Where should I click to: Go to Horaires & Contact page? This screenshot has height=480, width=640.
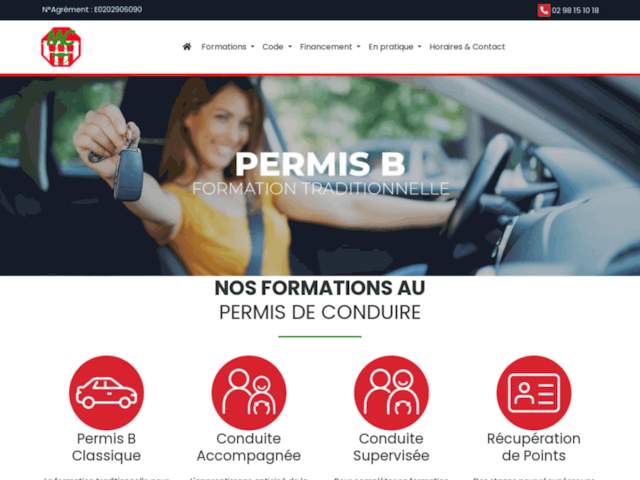click(x=467, y=47)
